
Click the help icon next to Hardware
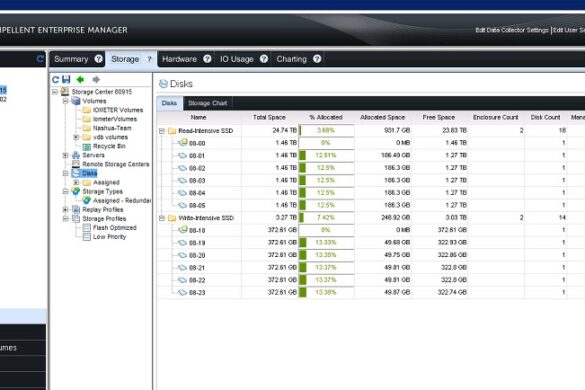pos(207,59)
